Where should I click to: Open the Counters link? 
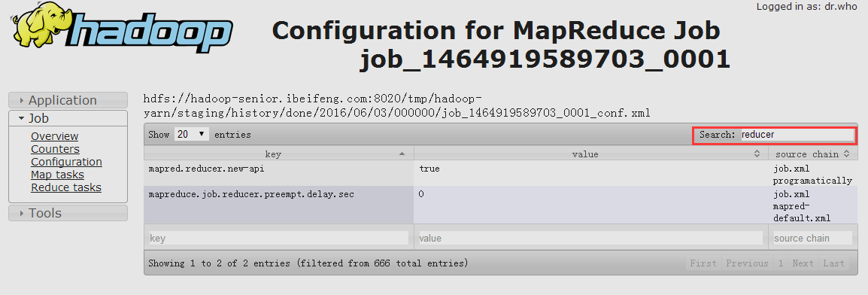point(55,149)
